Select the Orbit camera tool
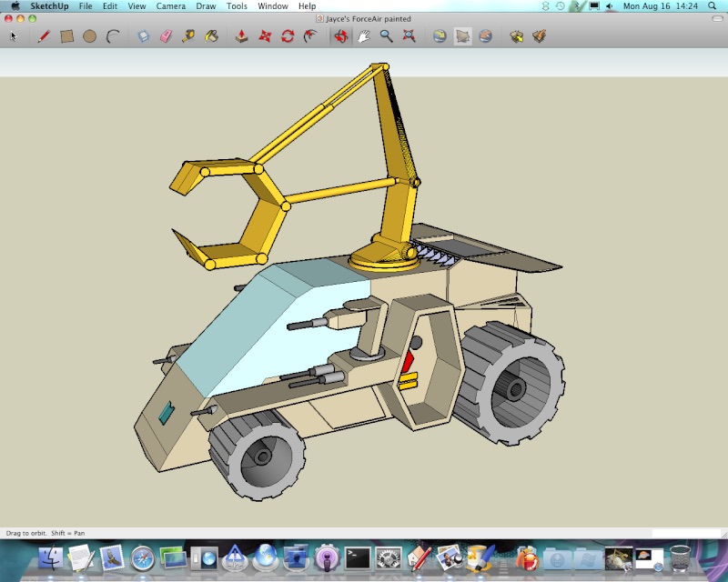Image resolution: width=728 pixels, height=582 pixels. coord(340,36)
